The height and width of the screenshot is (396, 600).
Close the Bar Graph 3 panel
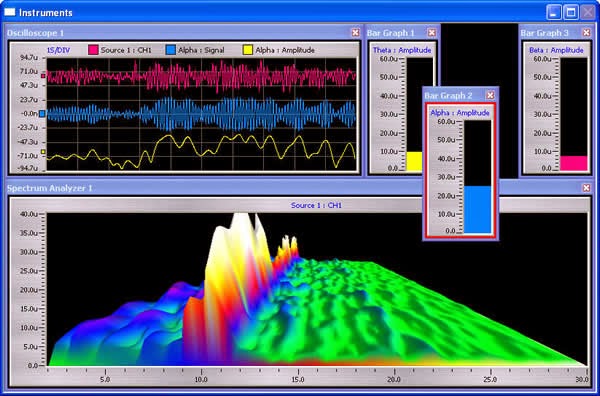point(586,33)
